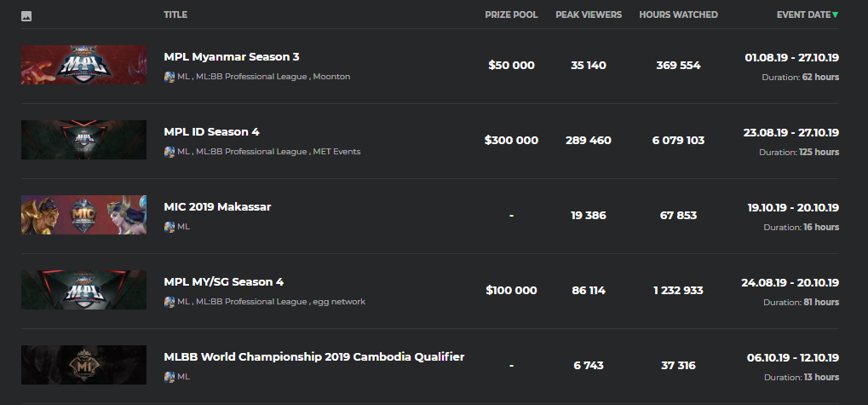This screenshot has height=405, width=868.
Task: Sort by the Title column header
Action: click(175, 14)
